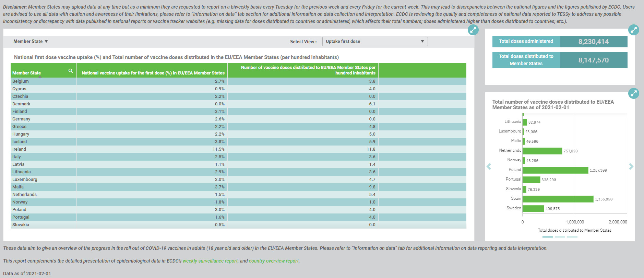This screenshot has width=644, height=278.
Task: Open Member State column search magnifier
Action: (x=71, y=71)
